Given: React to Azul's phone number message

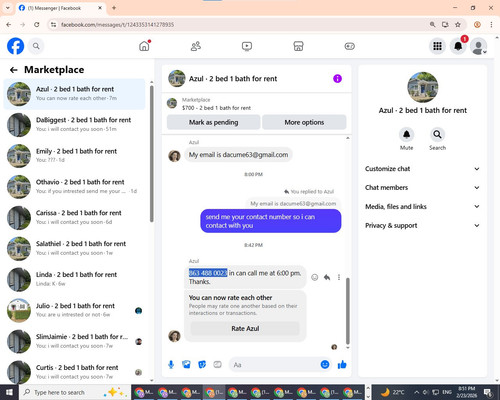Looking at the screenshot, I should [314, 277].
